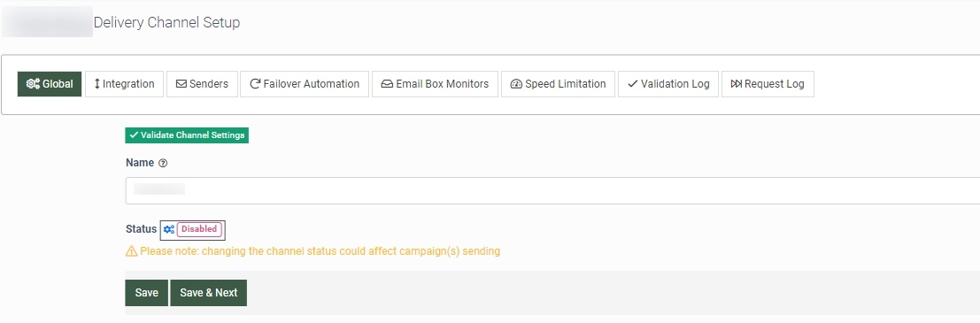Viewport: 980px width, 323px height.
Task: Open the Integration tab
Action: (x=124, y=84)
